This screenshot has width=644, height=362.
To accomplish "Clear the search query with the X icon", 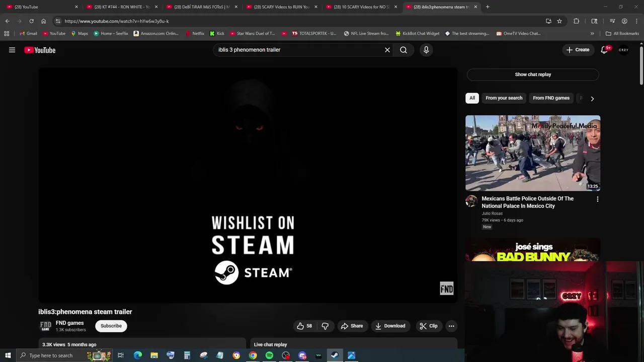I will (387, 50).
